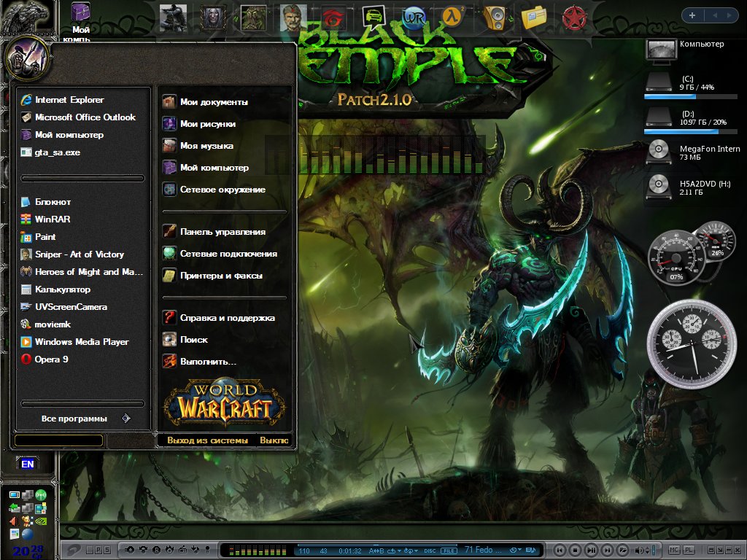
Task: Click the eject/open file player button
Action: point(622,550)
